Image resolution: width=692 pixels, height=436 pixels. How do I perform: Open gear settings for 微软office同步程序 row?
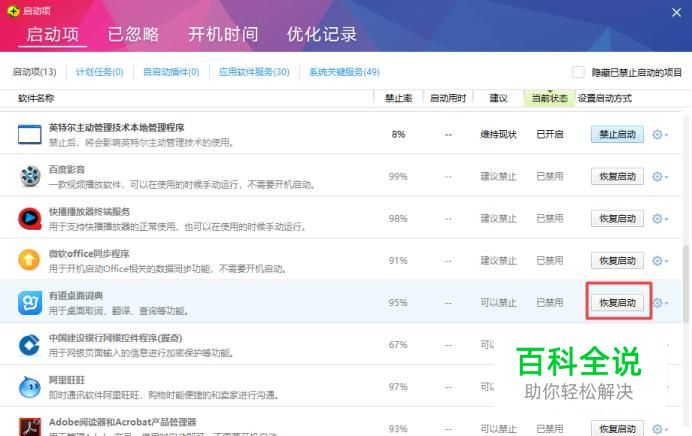[659, 261]
